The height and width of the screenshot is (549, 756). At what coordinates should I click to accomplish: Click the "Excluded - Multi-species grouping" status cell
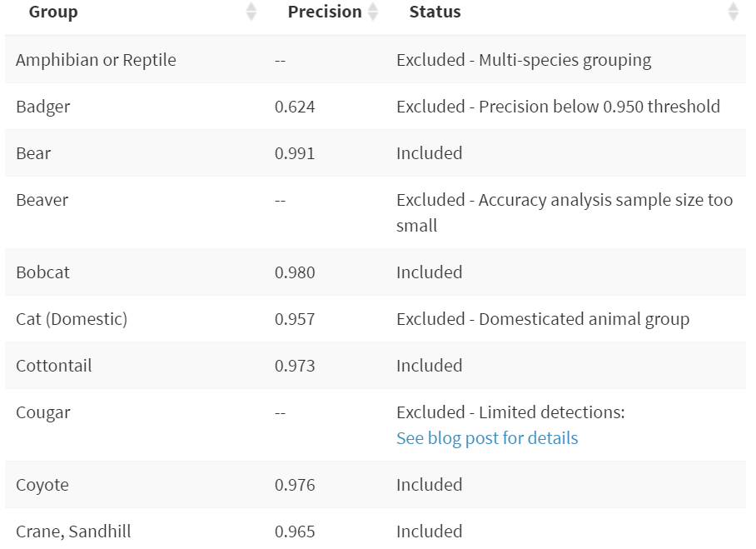click(524, 60)
